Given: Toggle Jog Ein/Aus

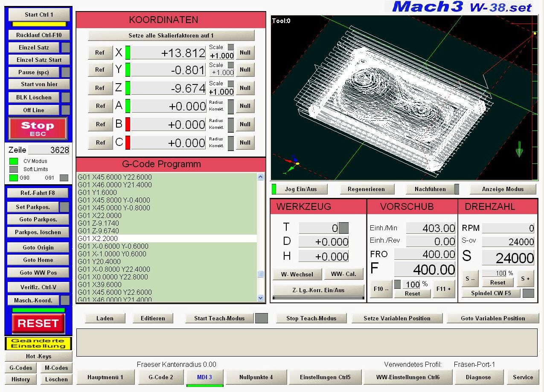Looking at the screenshot, I should 300,189.
